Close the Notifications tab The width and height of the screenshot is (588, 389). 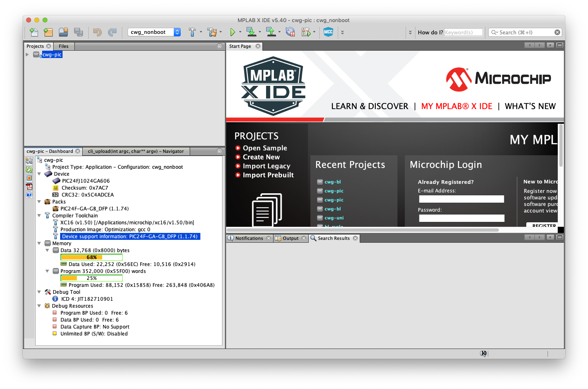click(x=269, y=238)
